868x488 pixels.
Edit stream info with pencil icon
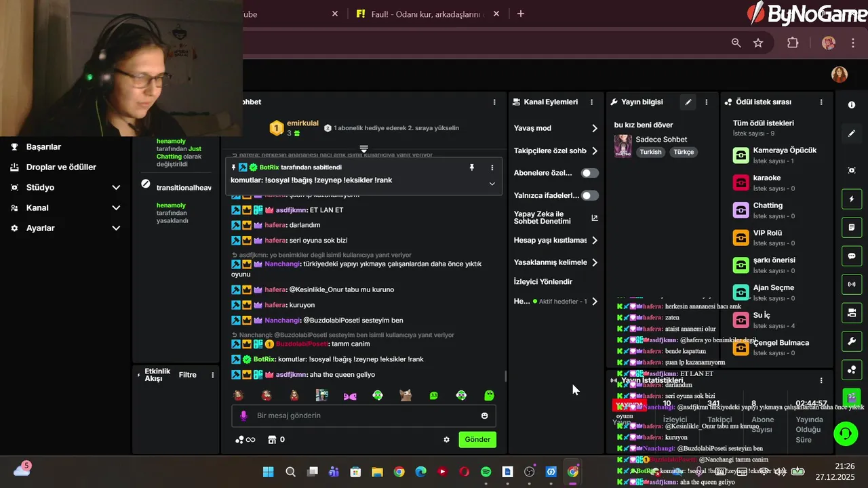pos(688,102)
